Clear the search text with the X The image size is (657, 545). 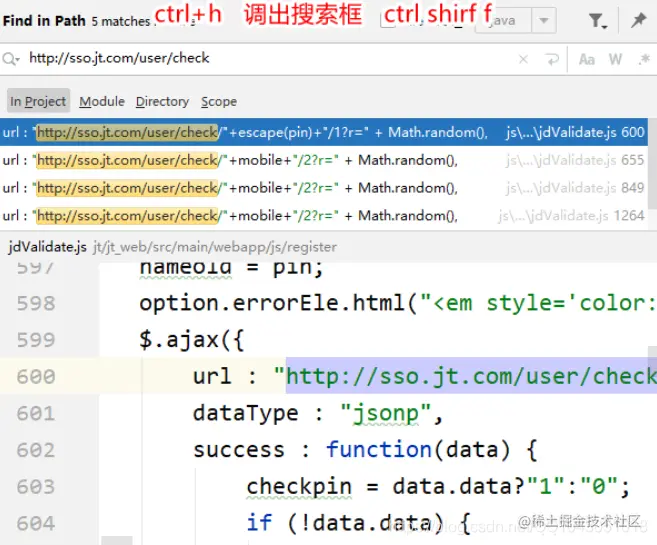click(x=523, y=59)
